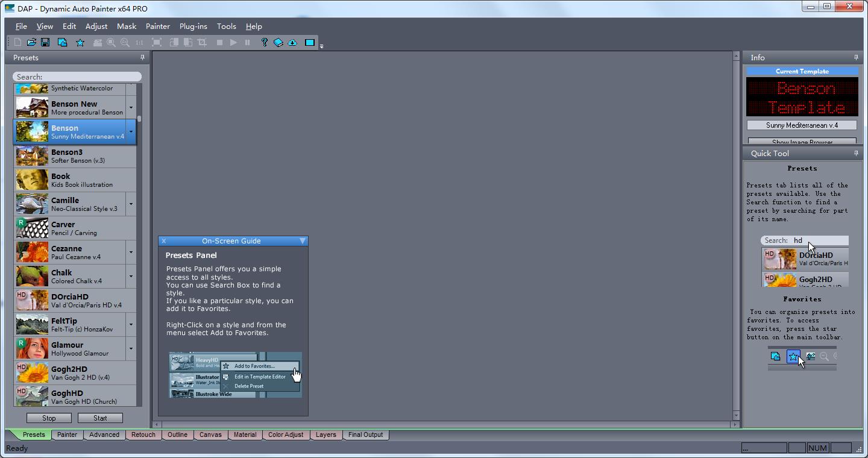
Task: Open the Help menu
Action: point(254,26)
